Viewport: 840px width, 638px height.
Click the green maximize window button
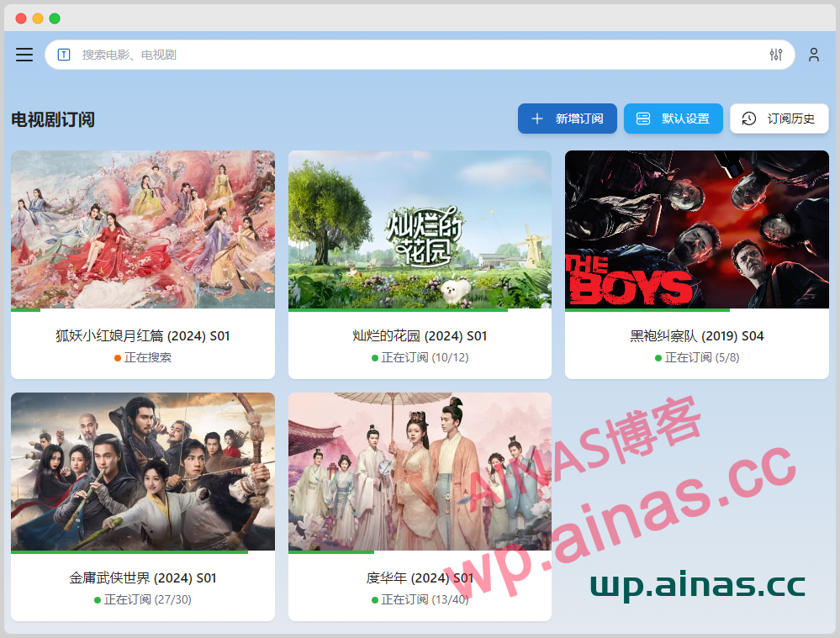pos(55,18)
